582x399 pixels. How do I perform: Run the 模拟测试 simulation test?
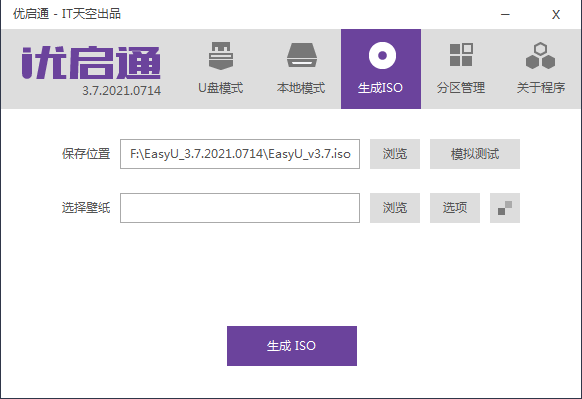point(475,154)
